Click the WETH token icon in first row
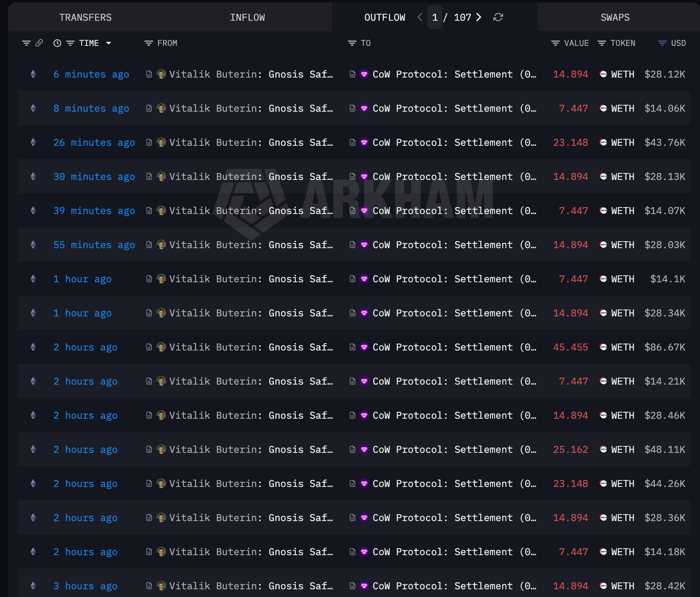This screenshot has width=700, height=597. tap(603, 74)
